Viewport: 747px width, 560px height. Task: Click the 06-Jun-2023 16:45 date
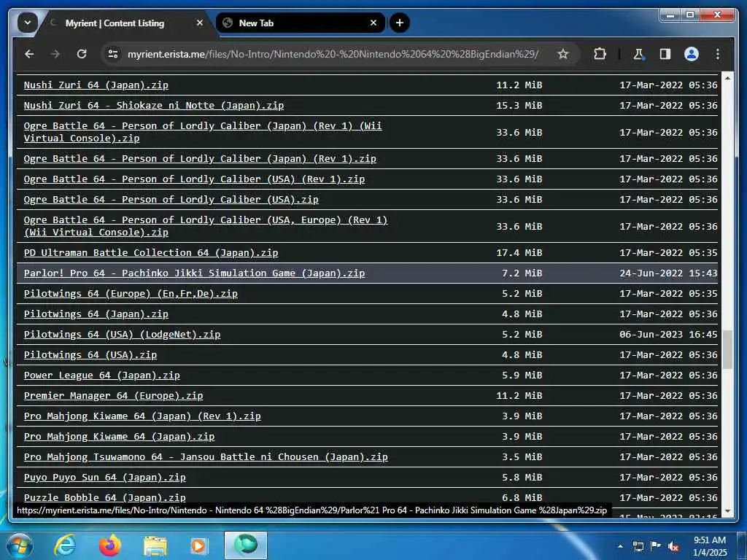click(668, 335)
